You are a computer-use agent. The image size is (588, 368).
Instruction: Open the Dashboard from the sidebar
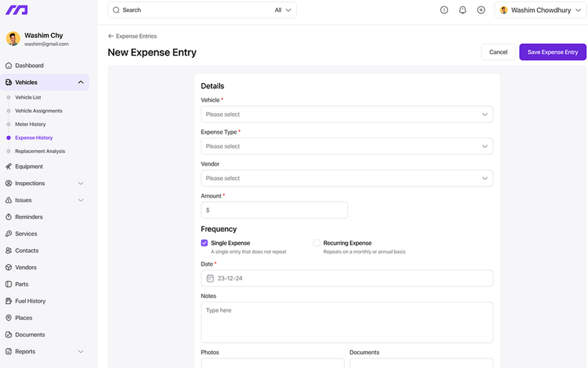(28, 65)
